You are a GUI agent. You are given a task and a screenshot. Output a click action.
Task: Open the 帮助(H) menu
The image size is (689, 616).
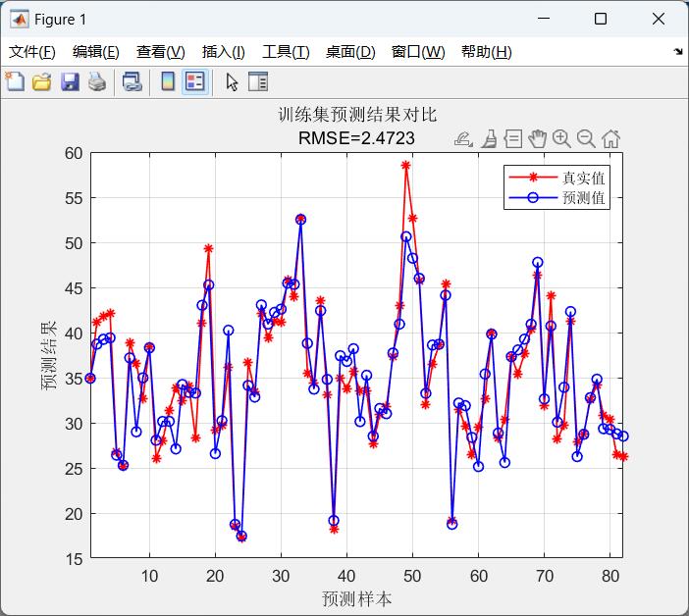[486, 52]
